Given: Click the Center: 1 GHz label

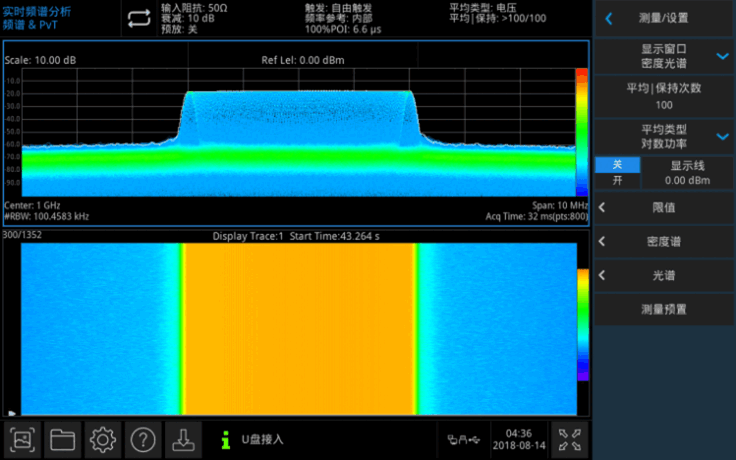Looking at the screenshot, I should coord(32,205).
